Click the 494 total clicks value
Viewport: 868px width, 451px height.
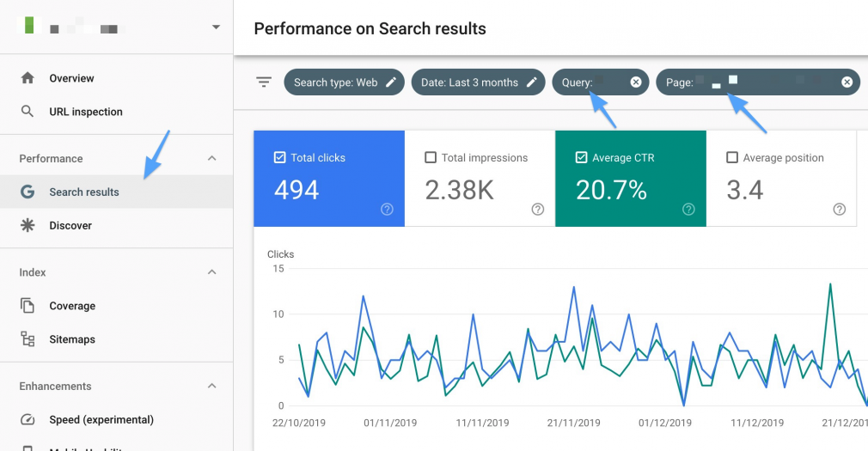click(296, 191)
